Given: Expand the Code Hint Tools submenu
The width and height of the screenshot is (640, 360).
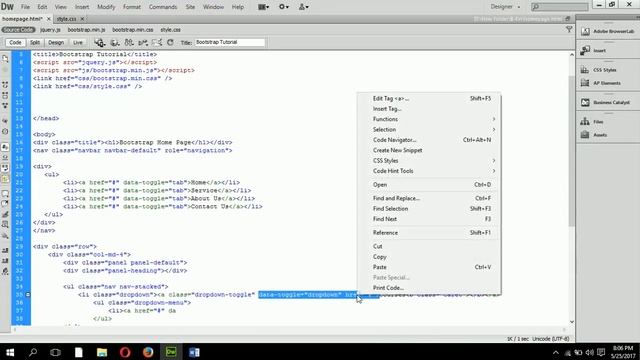Looking at the screenshot, I should [x=429, y=171].
